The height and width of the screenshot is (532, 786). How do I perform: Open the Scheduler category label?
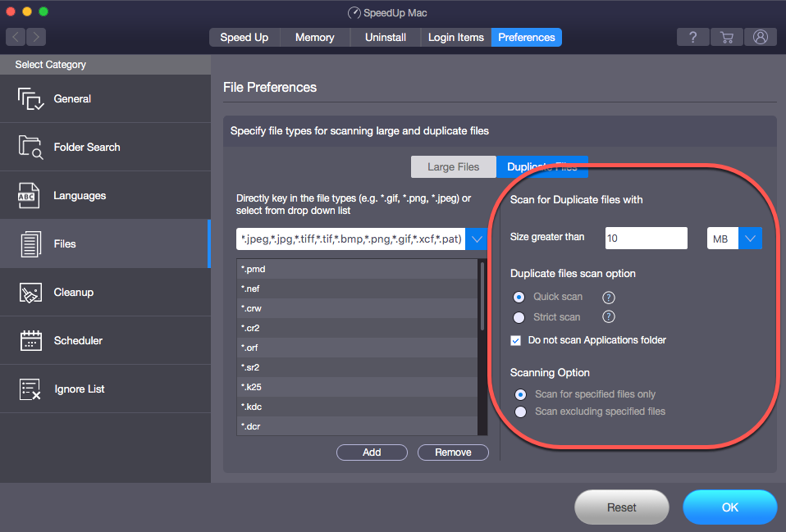[78, 341]
